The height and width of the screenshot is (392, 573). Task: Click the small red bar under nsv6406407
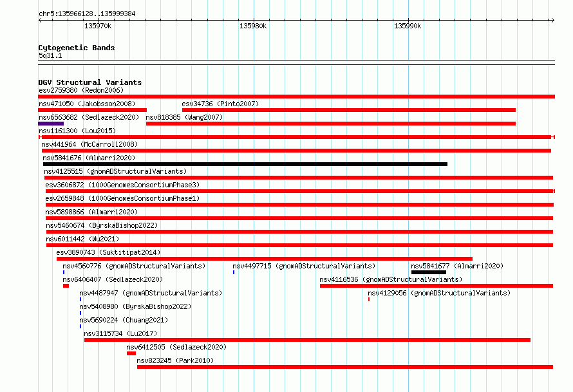66,286
